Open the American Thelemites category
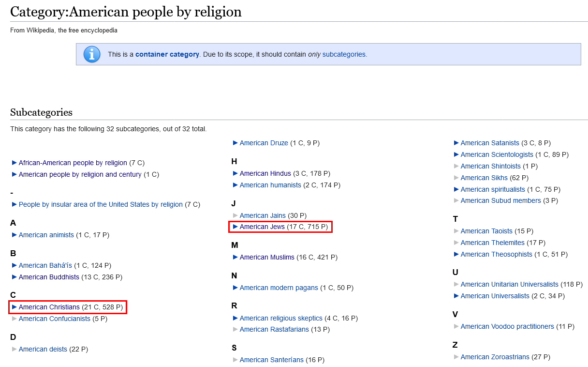588x367 pixels. [493, 243]
